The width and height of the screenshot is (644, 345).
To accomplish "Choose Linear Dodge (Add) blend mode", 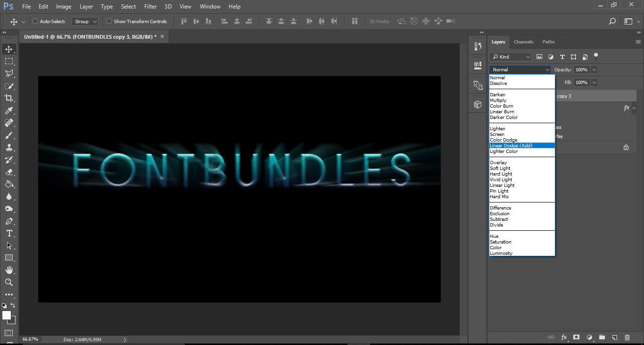I will pyautogui.click(x=522, y=145).
